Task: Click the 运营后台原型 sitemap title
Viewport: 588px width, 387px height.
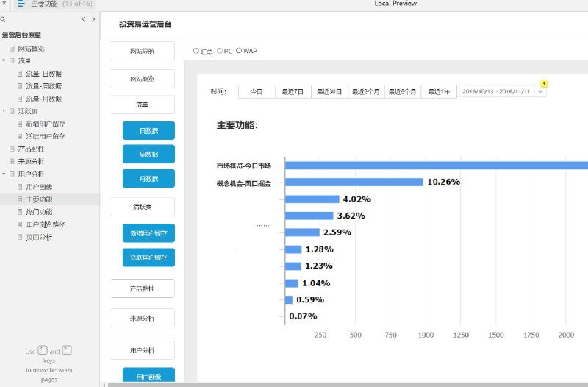Action: pos(21,35)
